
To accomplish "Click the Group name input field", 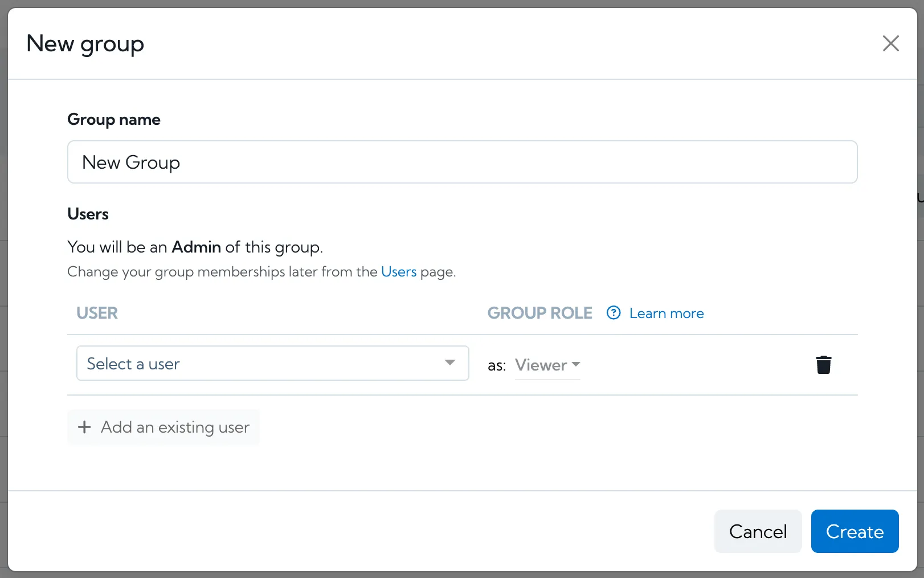I will (462, 162).
